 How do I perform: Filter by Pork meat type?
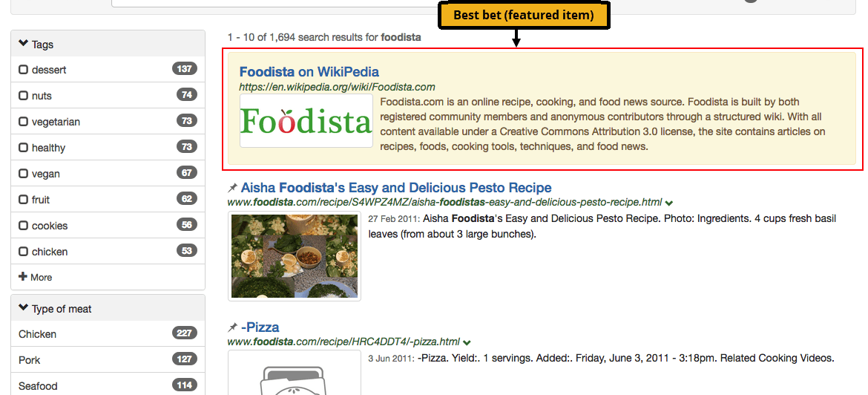(30, 360)
